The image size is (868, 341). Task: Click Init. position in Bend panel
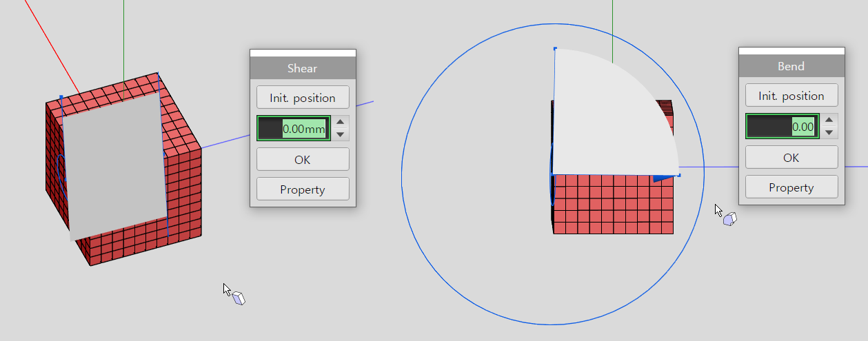(791, 96)
